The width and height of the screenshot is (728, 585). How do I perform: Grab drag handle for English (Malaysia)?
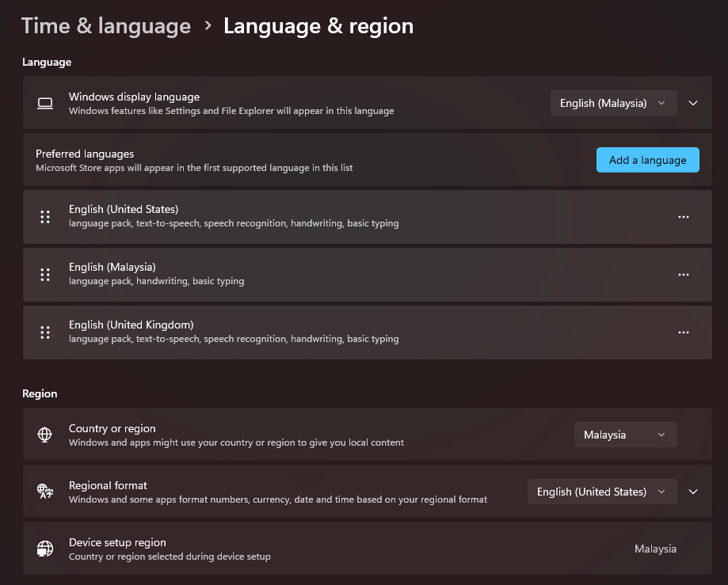tap(45, 275)
